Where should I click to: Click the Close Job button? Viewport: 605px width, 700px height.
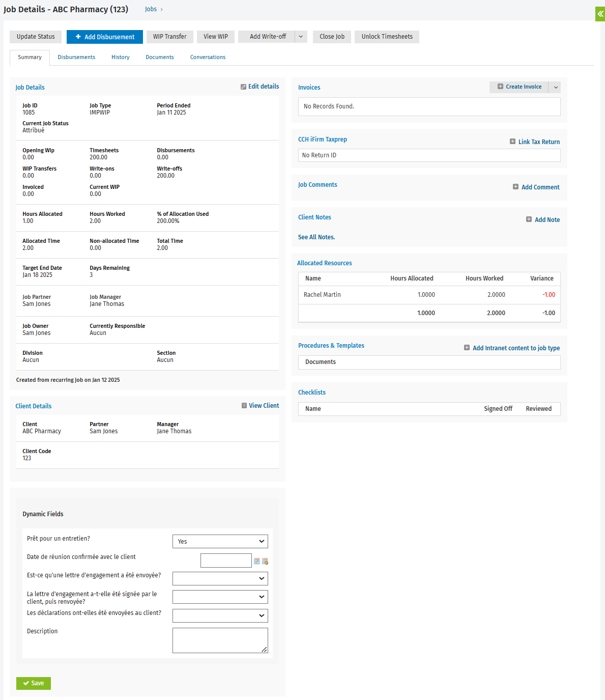click(332, 37)
